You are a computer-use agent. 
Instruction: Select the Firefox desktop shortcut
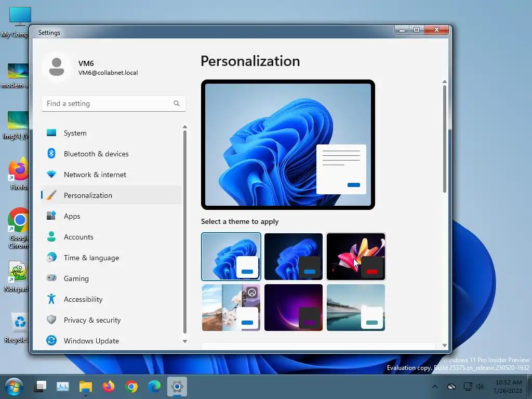19,174
